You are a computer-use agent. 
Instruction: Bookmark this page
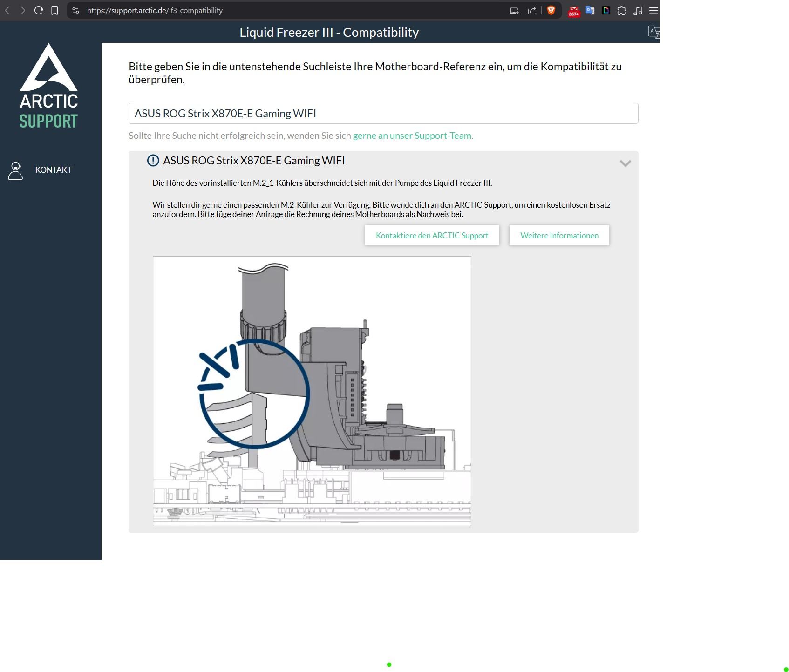click(x=54, y=10)
